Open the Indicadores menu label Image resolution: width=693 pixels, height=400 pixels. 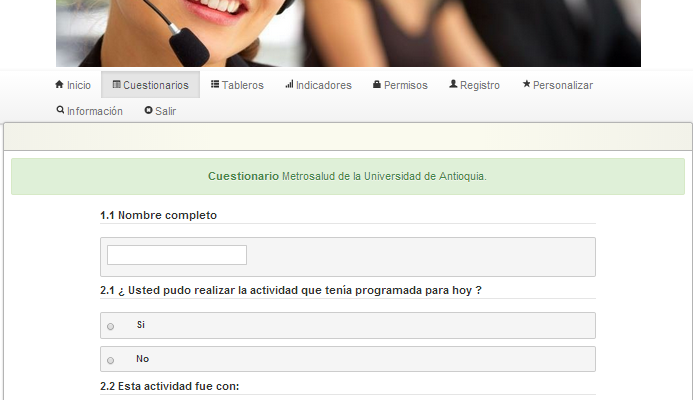[x=324, y=86]
